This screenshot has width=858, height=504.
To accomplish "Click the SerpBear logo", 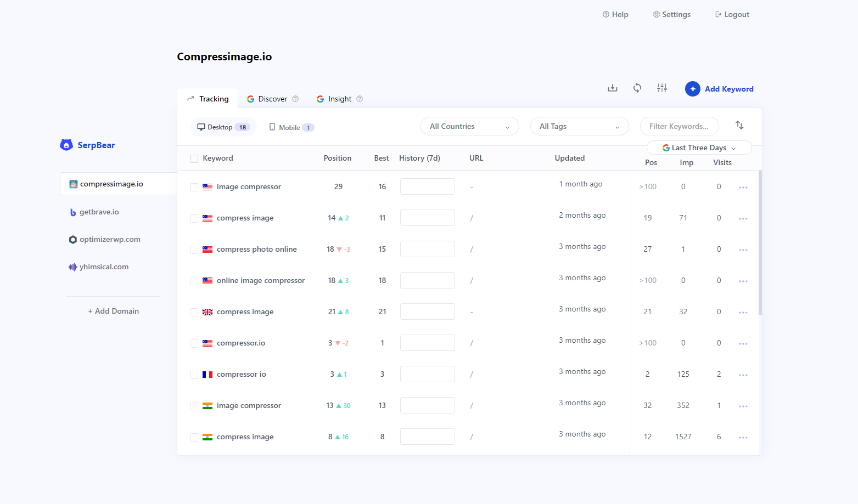I will 88,145.
